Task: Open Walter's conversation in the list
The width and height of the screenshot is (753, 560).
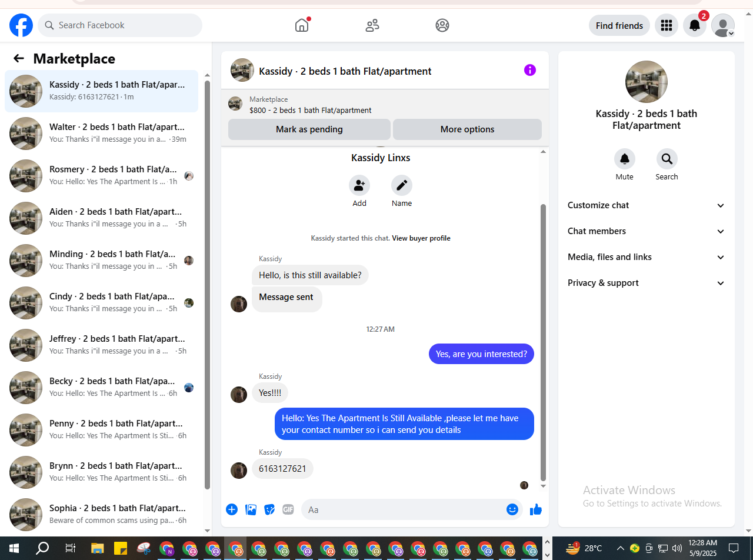Action: coord(101,134)
